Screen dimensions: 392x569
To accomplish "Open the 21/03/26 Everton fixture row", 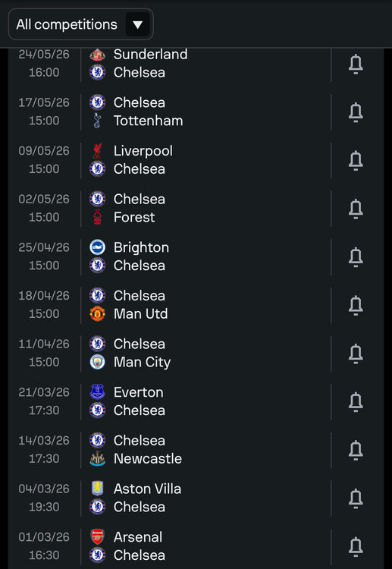I will click(196, 401).
